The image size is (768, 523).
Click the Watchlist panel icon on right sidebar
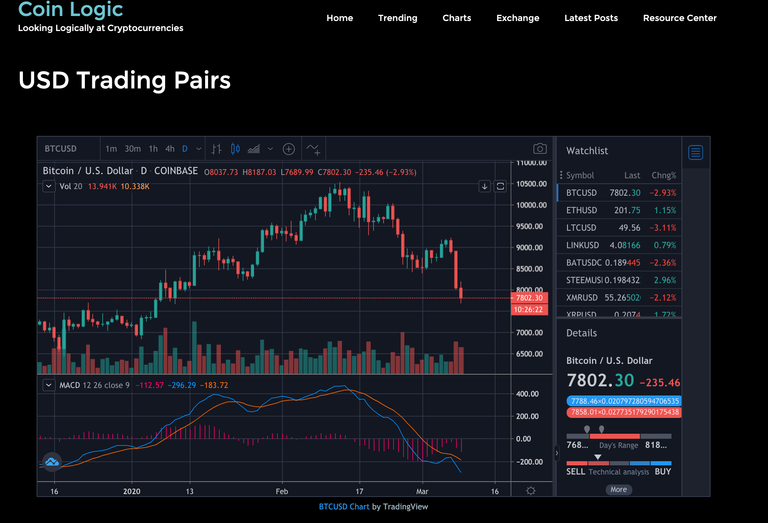pos(696,152)
